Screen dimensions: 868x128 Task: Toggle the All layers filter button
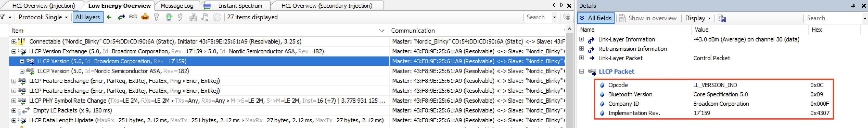88,17
